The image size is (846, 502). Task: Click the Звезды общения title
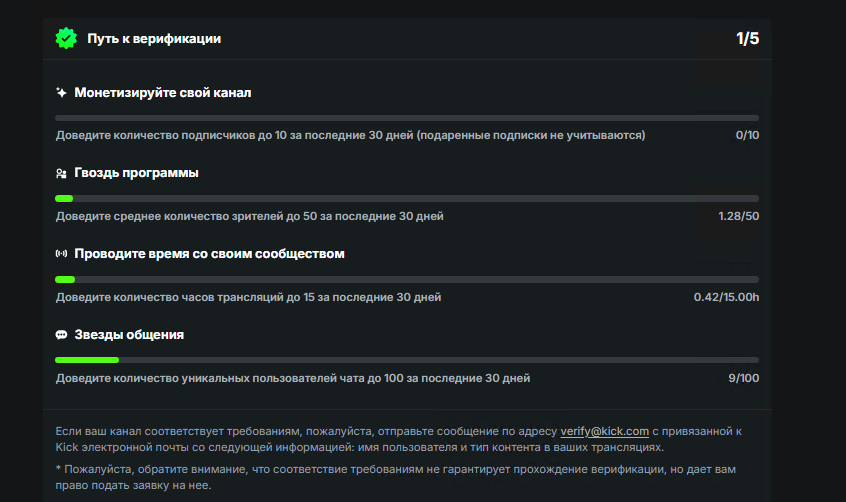(x=129, y=335)
